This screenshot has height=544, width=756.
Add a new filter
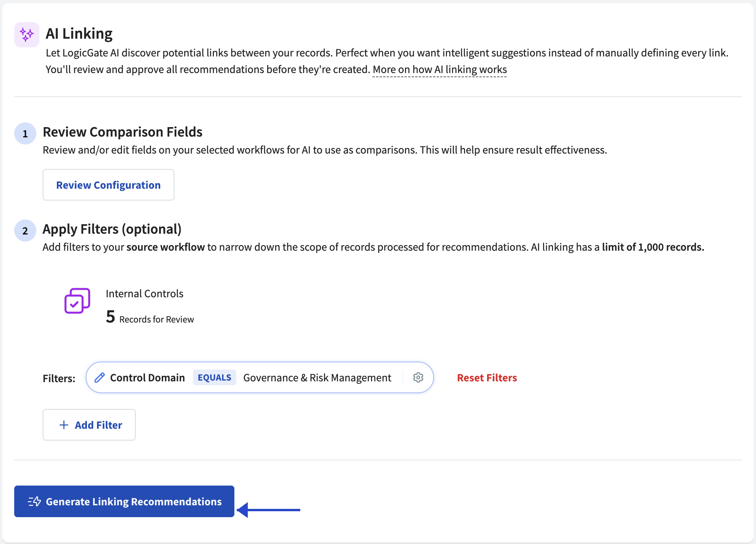click(89, 425)
